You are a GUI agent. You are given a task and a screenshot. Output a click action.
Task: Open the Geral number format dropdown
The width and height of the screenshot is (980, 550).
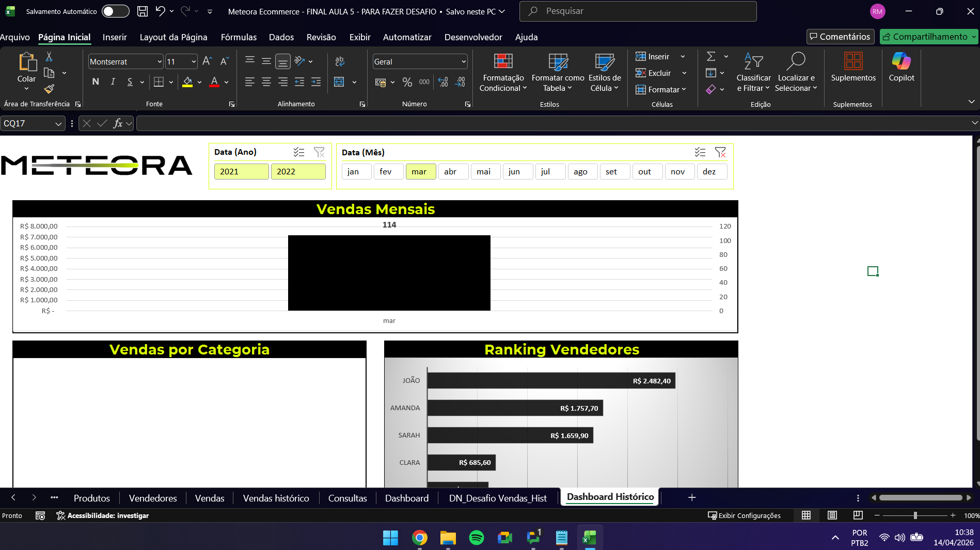point(464,62)
